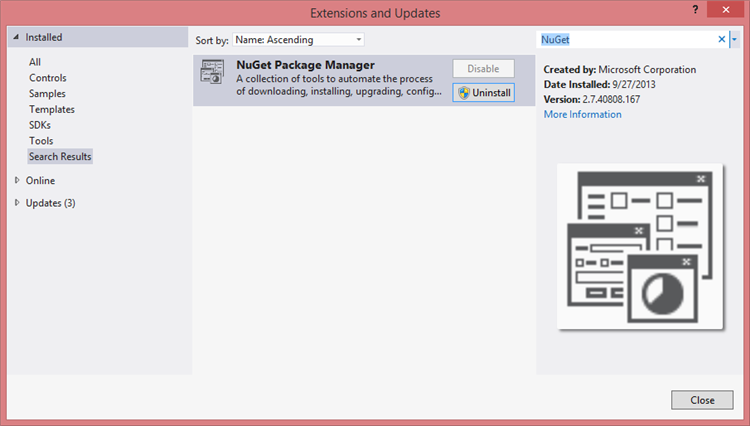Select the Templates category
This screenshot has width=750, height=426.
[52, 109]
